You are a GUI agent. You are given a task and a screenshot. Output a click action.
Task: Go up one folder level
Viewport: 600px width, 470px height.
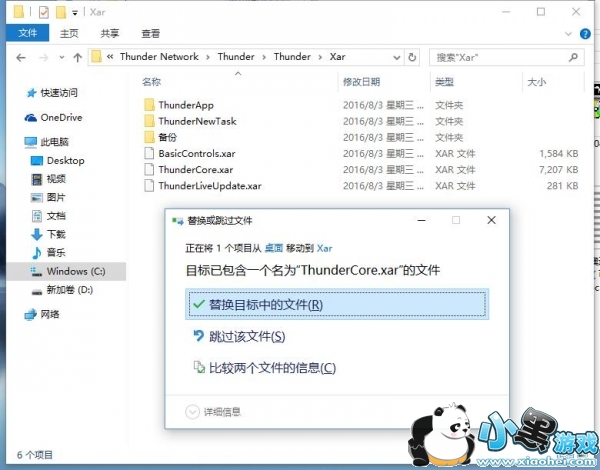click(x=78, y=57)
